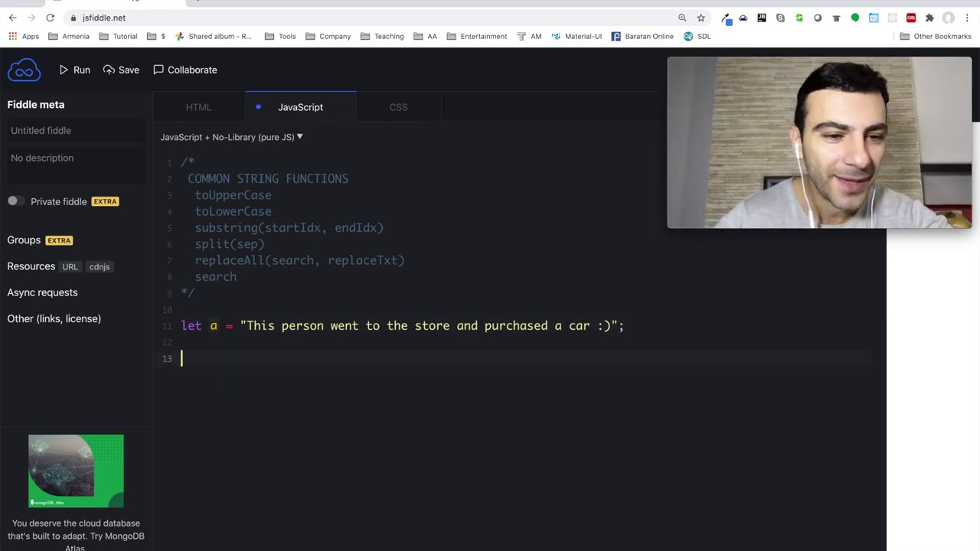Click code line with "let a" declaration

[x=403, y=326]
